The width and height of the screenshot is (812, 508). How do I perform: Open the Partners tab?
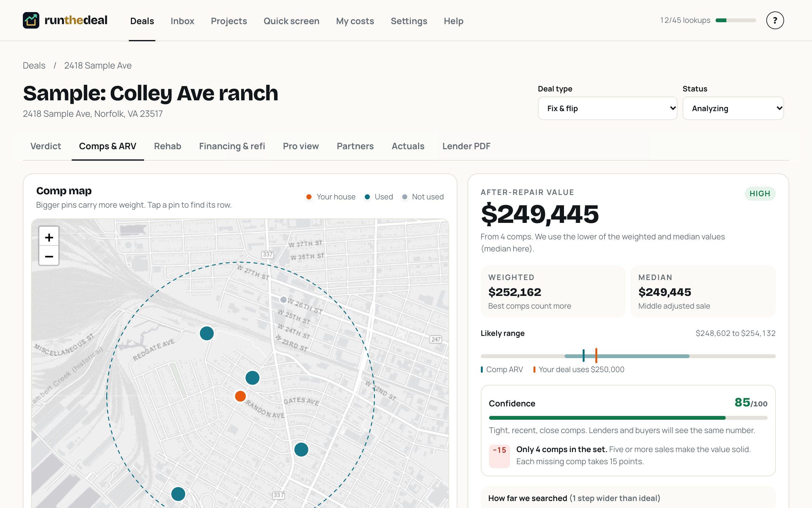tap(355, 146)
